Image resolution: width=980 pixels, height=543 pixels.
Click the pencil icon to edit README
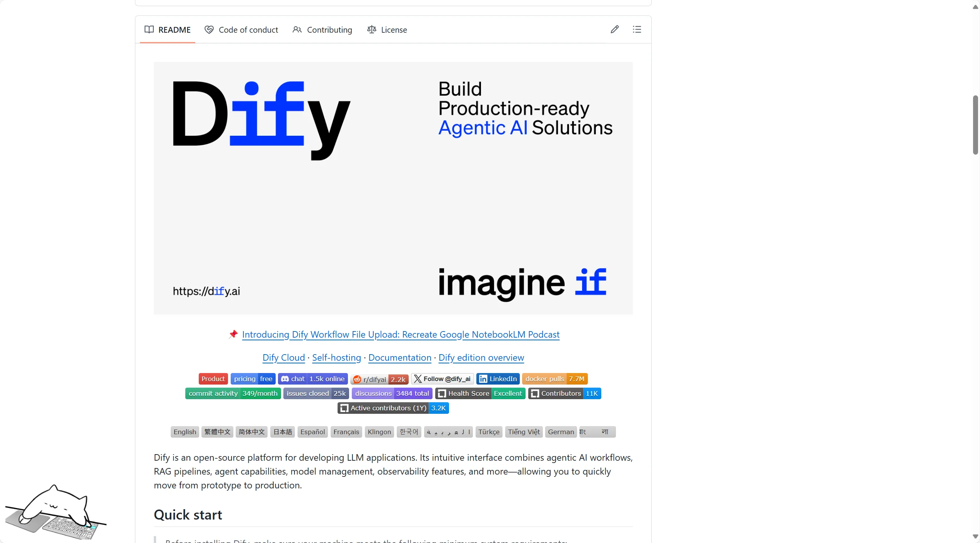pyautogui.click(x=614, y=29)
